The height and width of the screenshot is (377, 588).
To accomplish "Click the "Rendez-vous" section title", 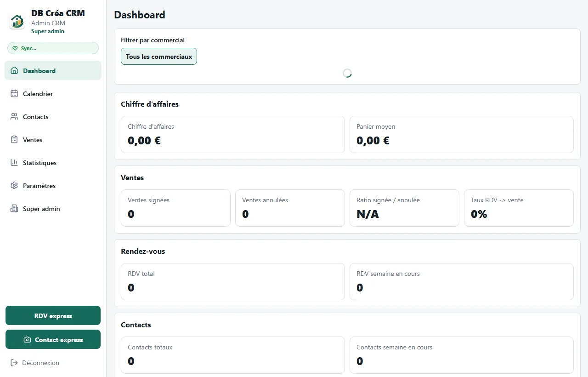I will click(x=143, y=251).
